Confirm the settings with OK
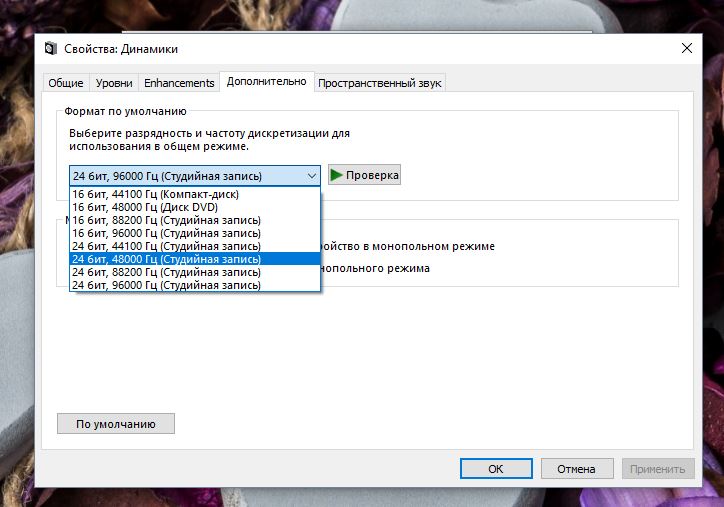This screenshot has width=724, height=507. pos(495,468)
